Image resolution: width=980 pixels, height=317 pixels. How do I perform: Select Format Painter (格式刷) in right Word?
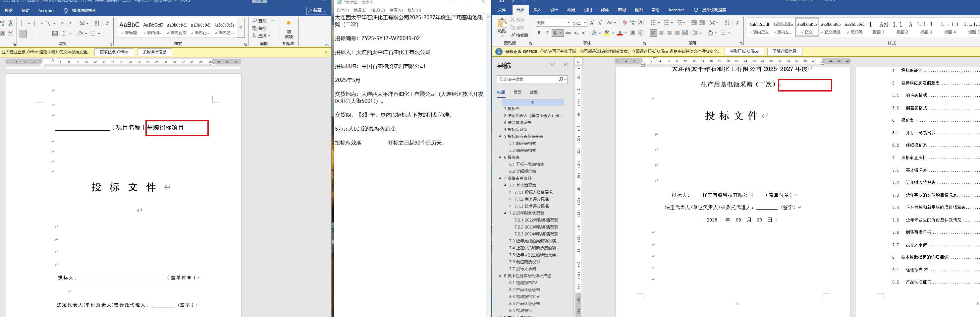519,35
